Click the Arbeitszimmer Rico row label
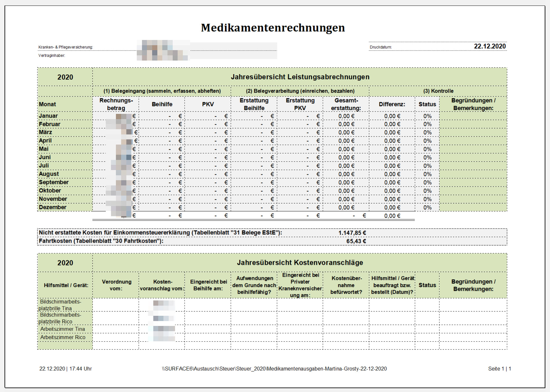550x392 pixels. click(63, 337)
